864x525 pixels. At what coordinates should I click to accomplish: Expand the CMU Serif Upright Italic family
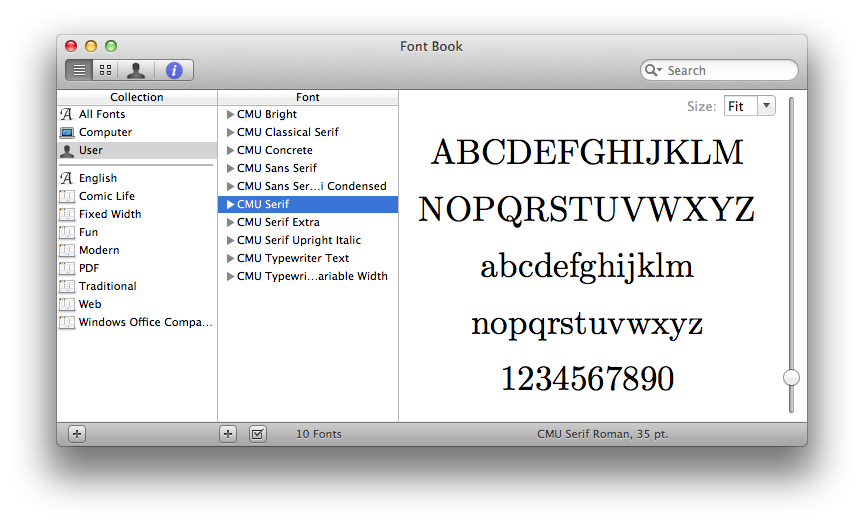coord(230,240)
